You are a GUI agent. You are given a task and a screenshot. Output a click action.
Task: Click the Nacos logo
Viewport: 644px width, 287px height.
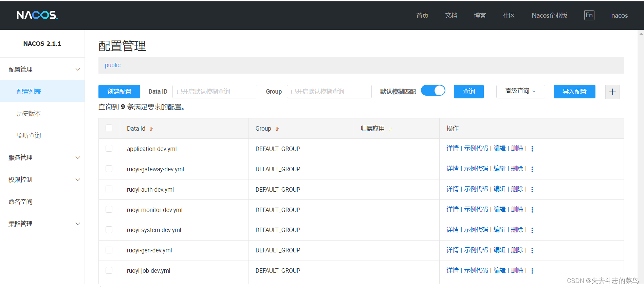(x=37, y=15)
